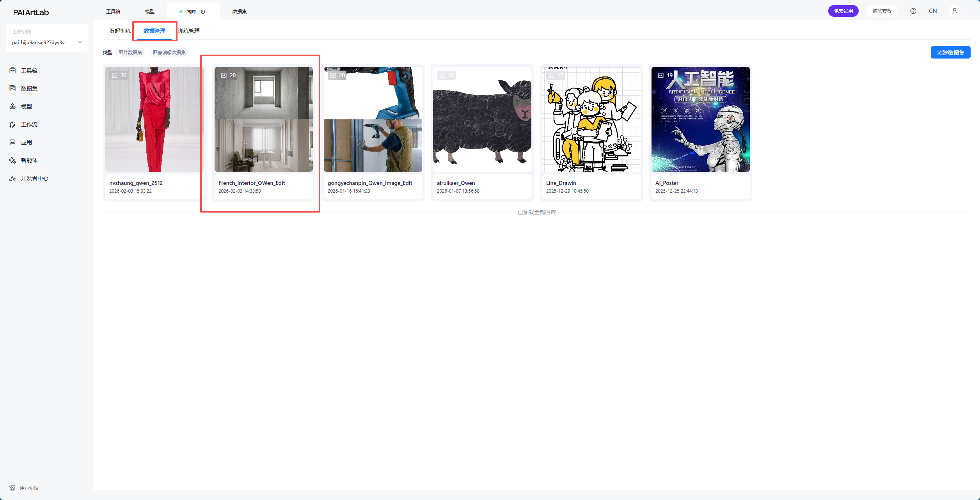Image resolution: width=980 pixels, height=500 pixels.
Task: Open the help question-mark icon
Action: pyautogui.click(x=913, y=11)
